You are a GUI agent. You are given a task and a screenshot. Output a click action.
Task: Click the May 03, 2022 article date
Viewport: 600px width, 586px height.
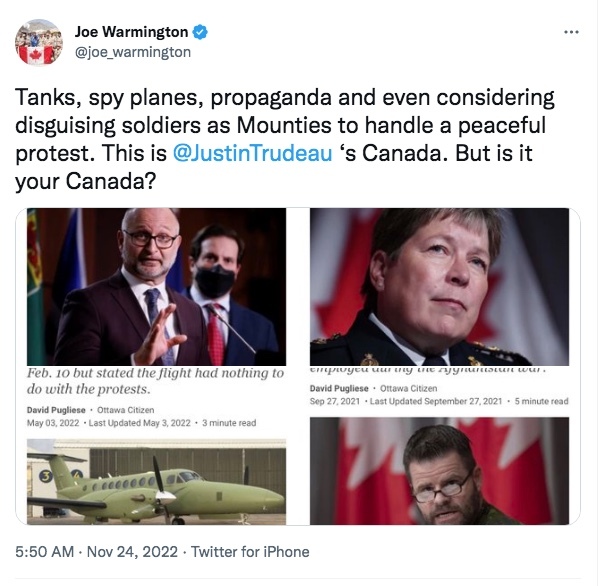pyautogui.click(x=56, y=421)
